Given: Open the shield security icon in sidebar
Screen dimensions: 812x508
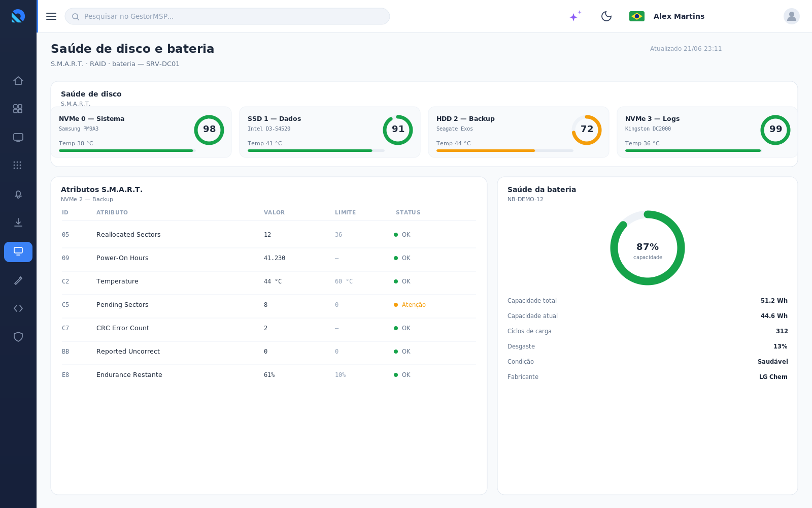Looking at the screenshot, I should (x=18, y=337).
